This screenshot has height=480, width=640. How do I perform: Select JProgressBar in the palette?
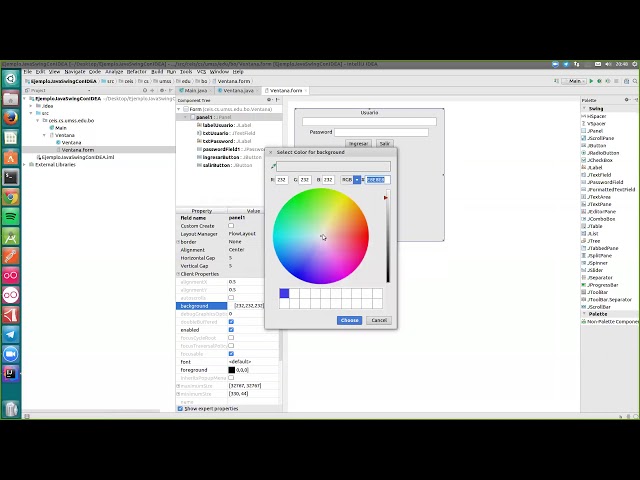(600, 285)
